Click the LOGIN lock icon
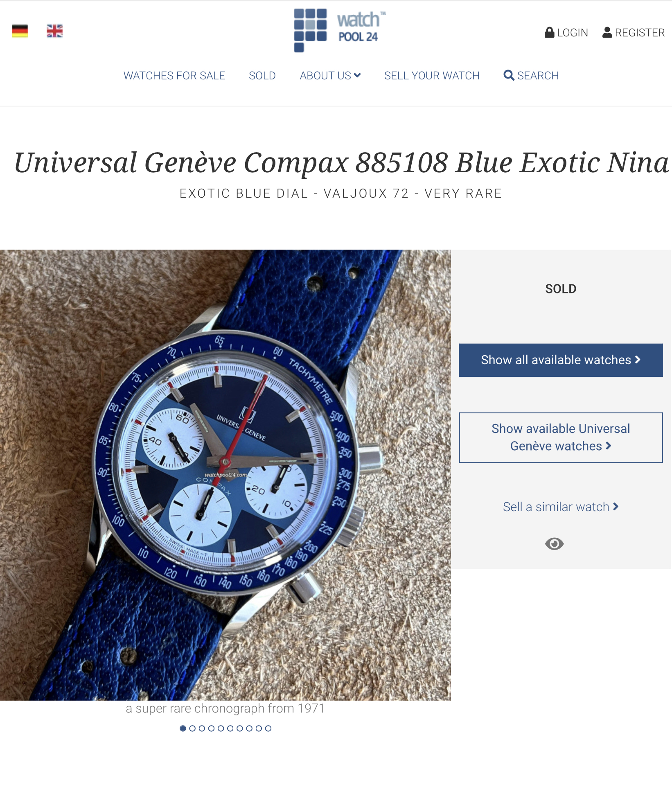 (549, 32)
